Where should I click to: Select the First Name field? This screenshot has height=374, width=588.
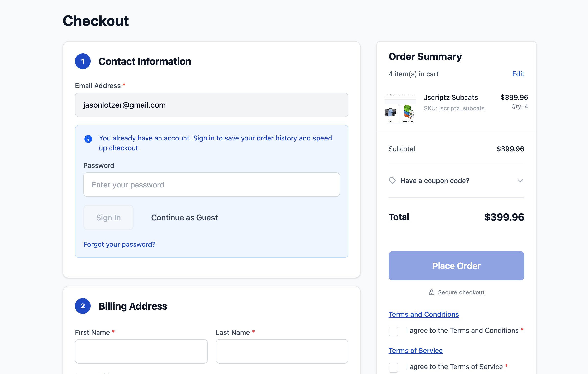click(x=141, y=351)
